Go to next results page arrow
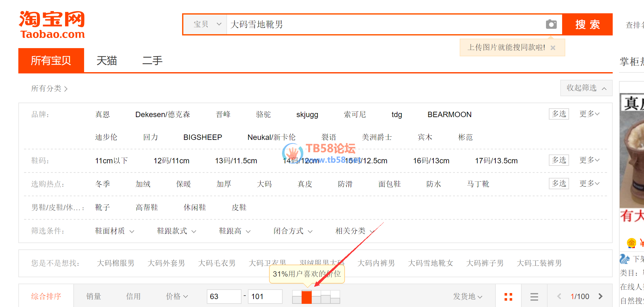The height and width of the screenshot is (307, 644). coord(600,297)
